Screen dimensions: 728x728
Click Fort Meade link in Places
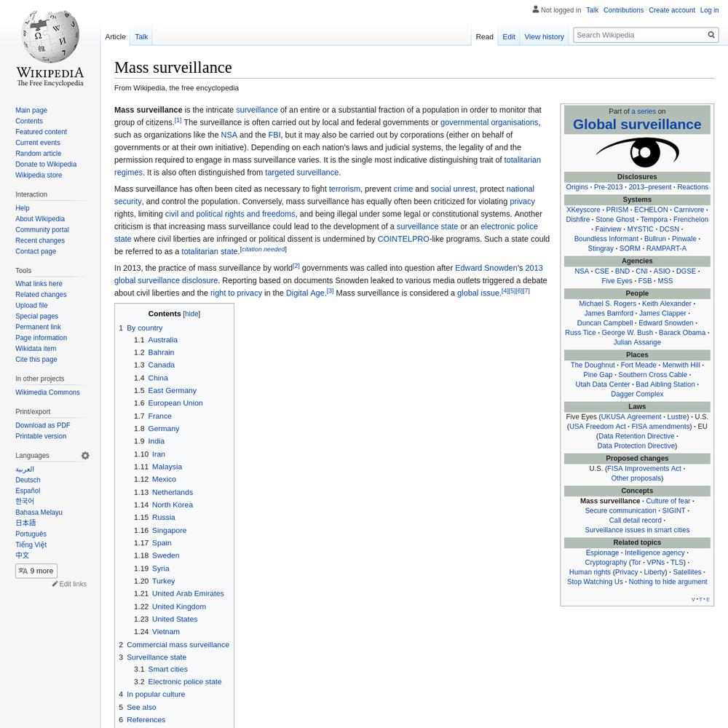pos(638,365)
